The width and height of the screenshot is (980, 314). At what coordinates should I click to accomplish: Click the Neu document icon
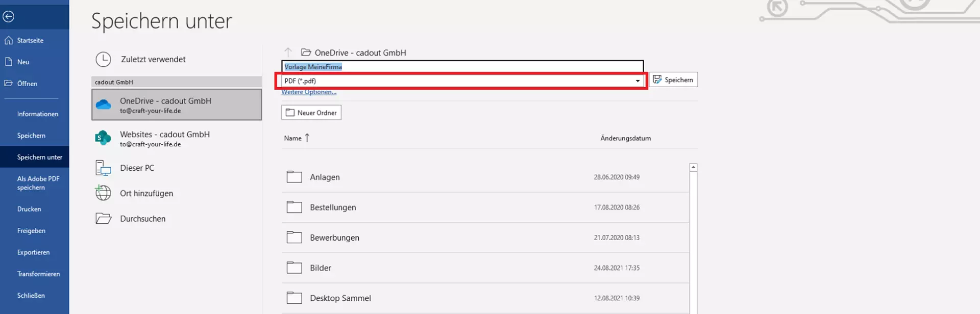pos(9,62)
